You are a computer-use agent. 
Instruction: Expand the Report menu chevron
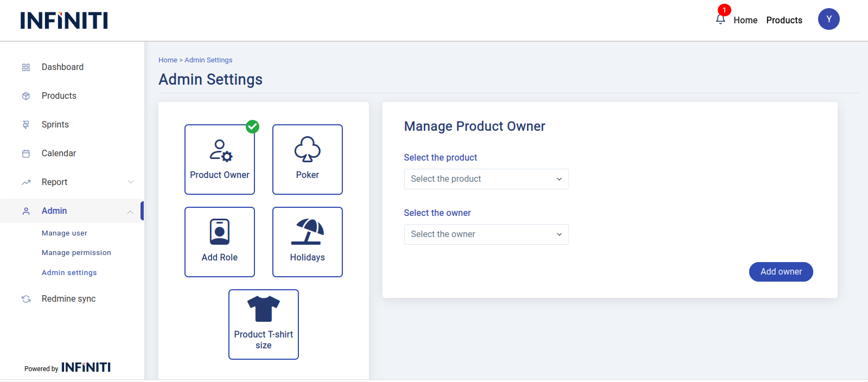(x=130, y=182)
